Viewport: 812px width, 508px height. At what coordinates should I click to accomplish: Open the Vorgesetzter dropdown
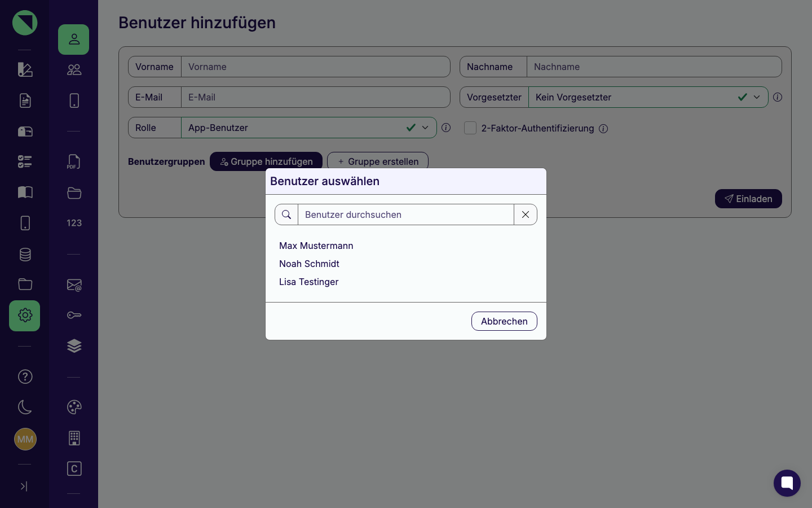click(648, 97)
